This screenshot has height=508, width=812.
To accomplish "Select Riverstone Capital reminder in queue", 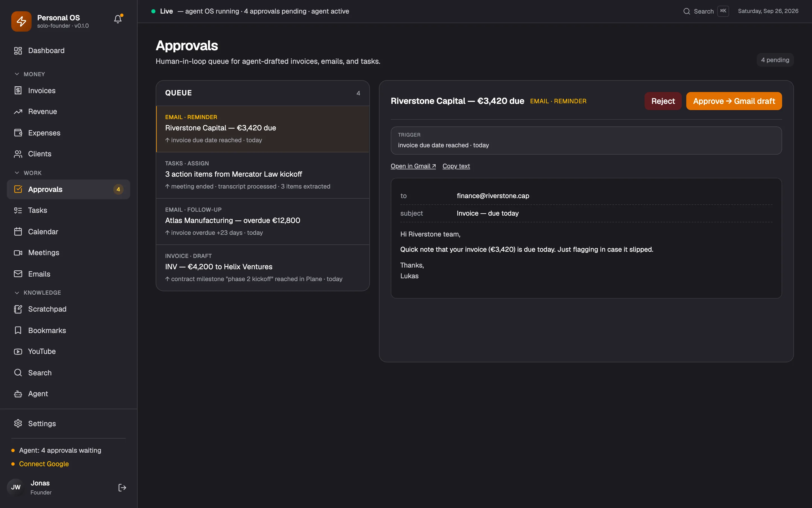I will (x=263, y=129).
